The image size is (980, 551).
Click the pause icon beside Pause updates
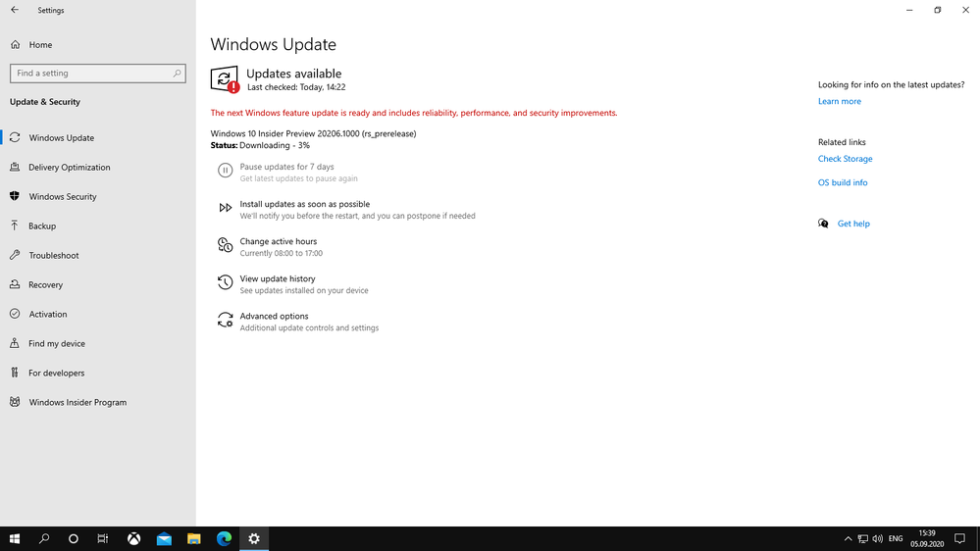coord(225,170)
